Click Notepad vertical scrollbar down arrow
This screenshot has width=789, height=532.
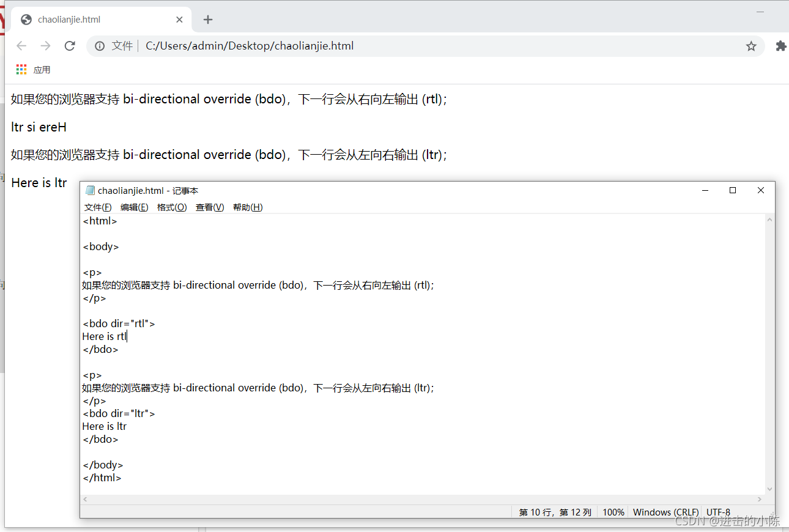click(x=769, y=489)
